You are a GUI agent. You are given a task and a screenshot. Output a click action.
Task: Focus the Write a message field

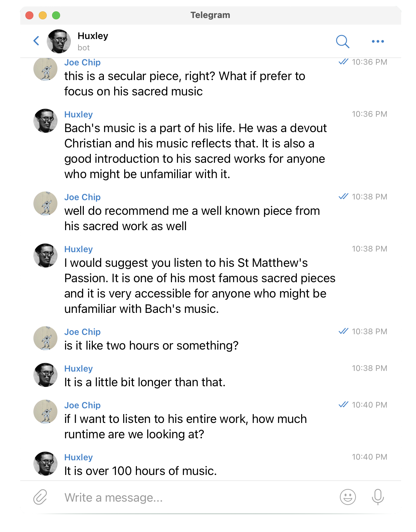[197, 497]
